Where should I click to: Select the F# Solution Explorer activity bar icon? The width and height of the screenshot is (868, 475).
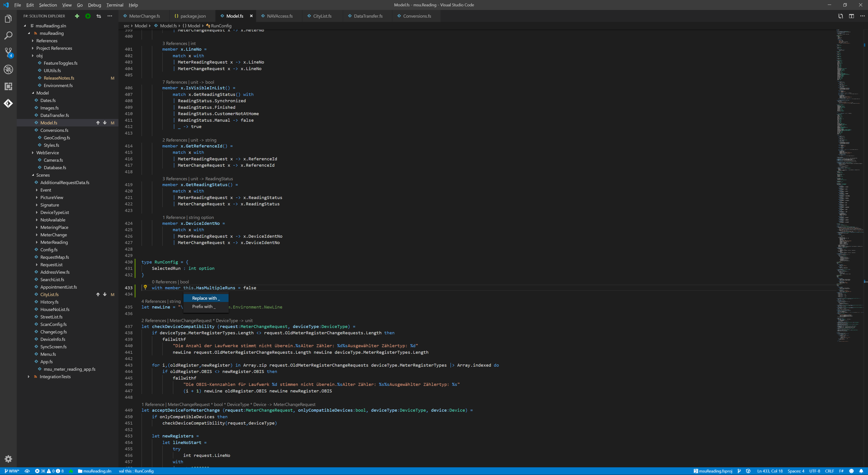[8, 104]
